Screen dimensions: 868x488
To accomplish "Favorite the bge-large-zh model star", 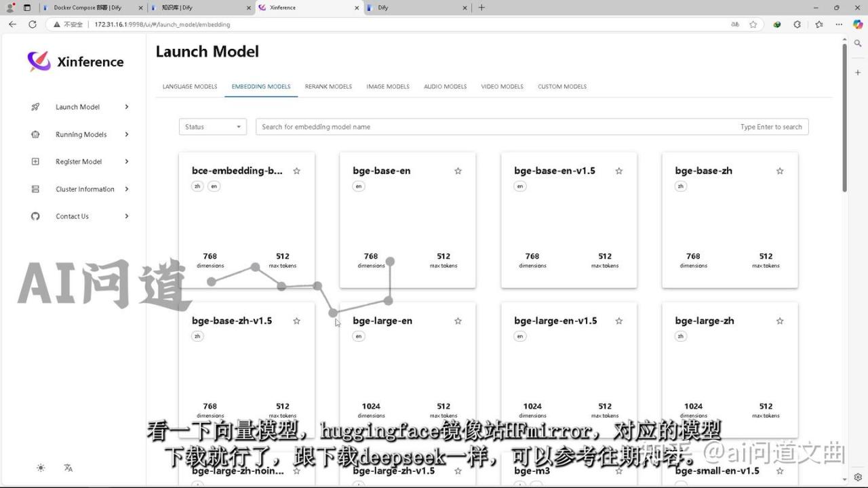I will [x=780, y=321].
